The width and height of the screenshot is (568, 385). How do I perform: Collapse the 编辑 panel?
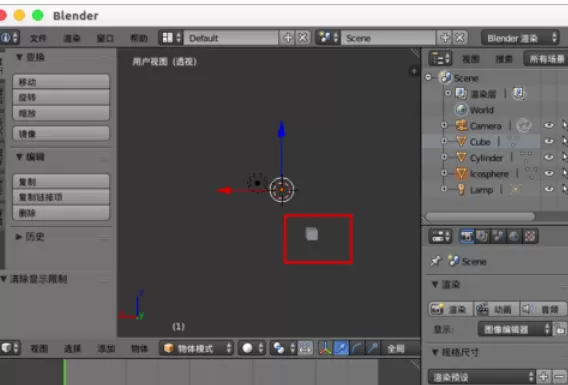19,156
